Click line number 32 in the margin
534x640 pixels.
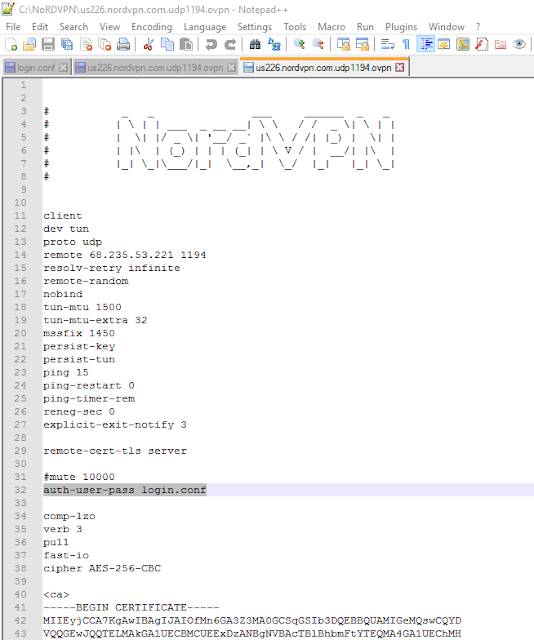(x=20, y=490)
